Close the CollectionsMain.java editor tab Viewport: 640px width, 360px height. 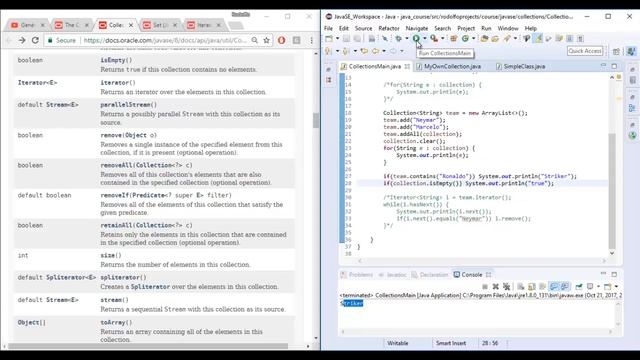pyautogui.click(x=407, y=66)
